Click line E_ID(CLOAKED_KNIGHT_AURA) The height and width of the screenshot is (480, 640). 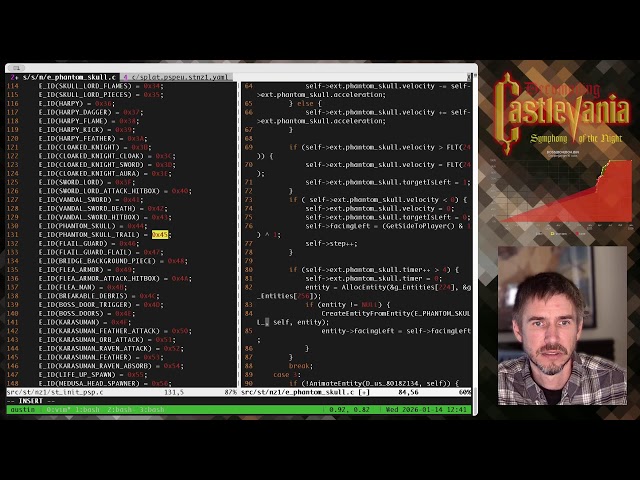tap(105, 173)
